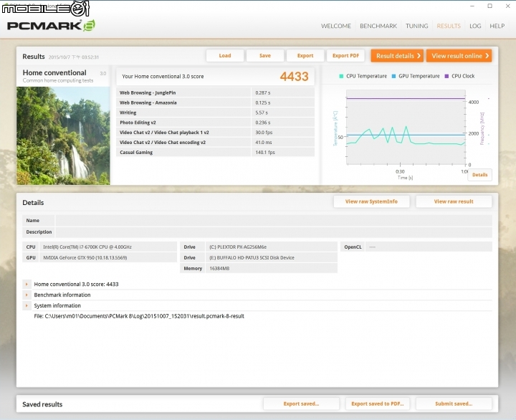View raw SystemInfo
This screenshot has height=420, width=516.
tap(371, 201)
